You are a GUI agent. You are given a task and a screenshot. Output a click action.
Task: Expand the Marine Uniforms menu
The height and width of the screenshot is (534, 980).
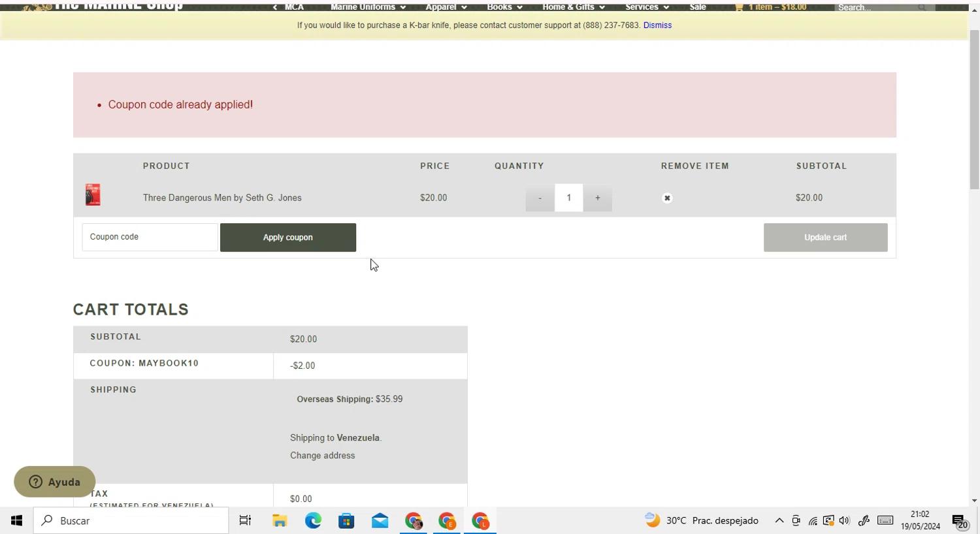click(368, 7)
